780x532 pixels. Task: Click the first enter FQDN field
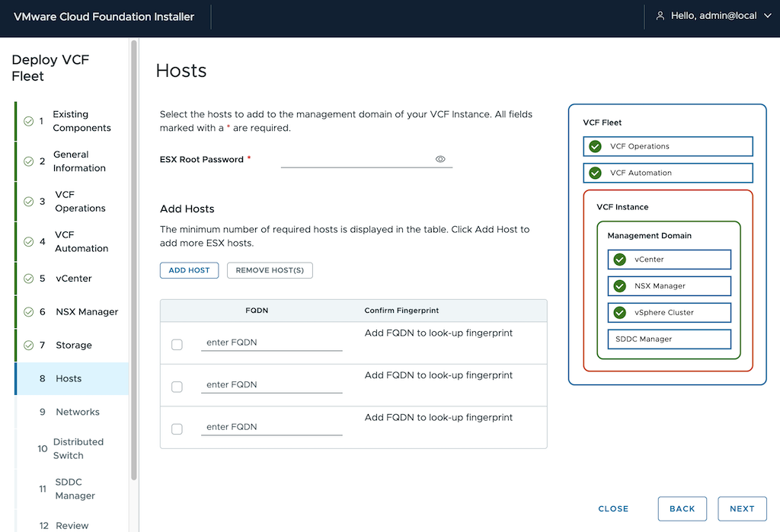(x=272, y=342)
